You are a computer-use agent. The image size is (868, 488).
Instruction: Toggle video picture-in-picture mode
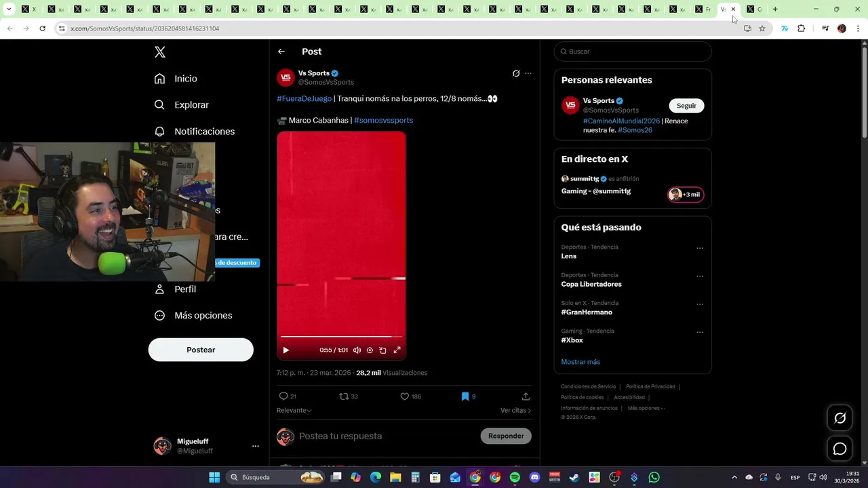383,350
